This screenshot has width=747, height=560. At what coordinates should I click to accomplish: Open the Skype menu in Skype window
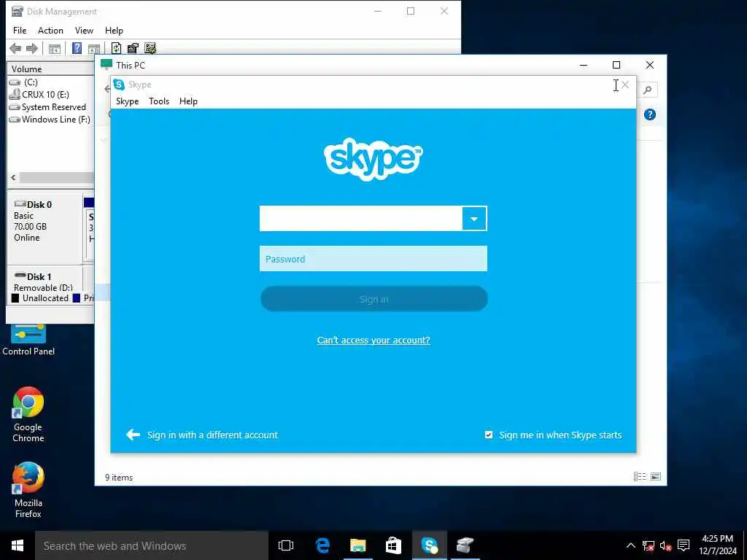[127, 101]
